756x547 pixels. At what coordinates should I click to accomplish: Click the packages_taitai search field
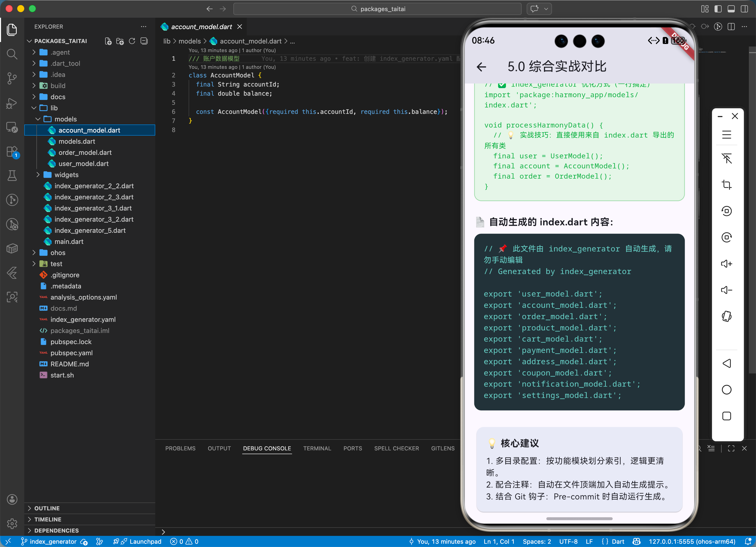pyautogui.click(x=377, y=9)
